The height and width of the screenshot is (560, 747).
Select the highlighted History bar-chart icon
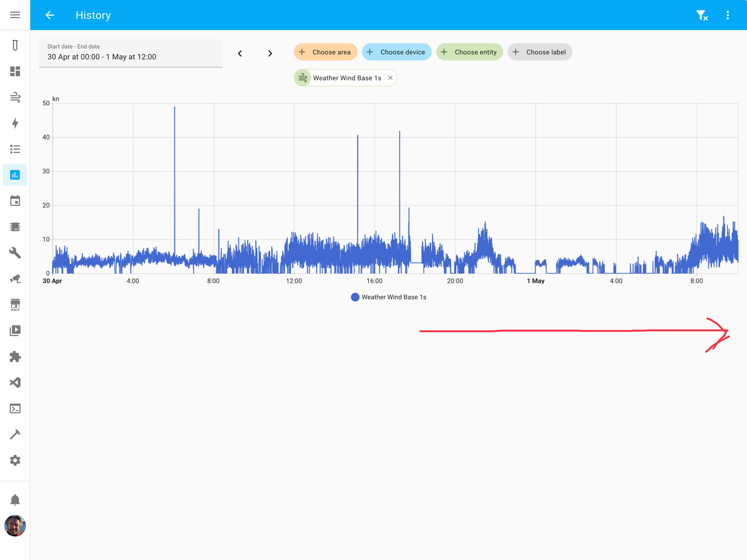(15, 175)
